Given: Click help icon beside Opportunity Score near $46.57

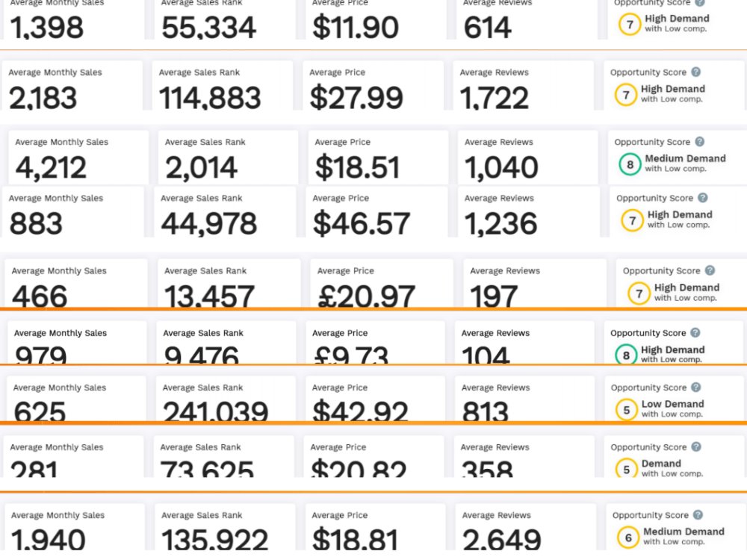Looking at the screenshot, I should [703, 198].
